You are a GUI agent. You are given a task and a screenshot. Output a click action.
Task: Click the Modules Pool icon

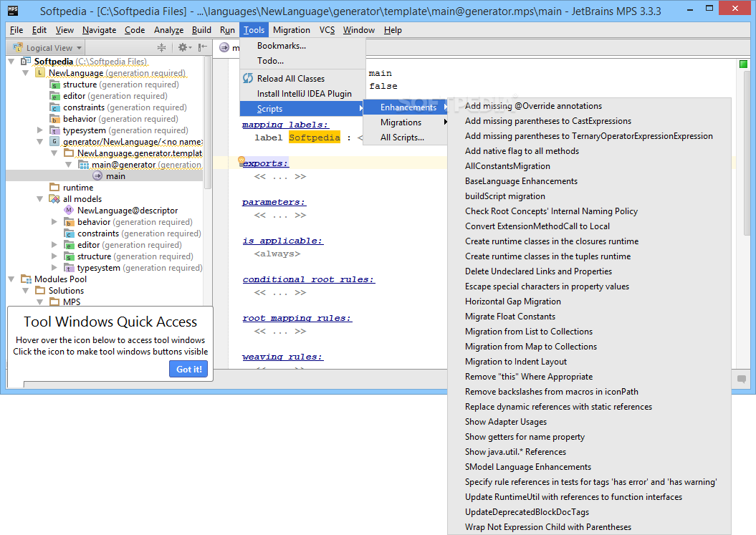(26, 279)
